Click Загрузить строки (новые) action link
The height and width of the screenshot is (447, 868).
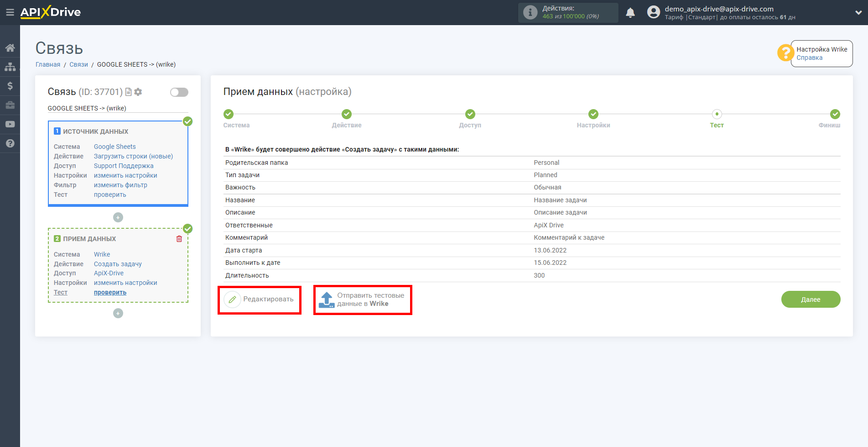pos(134,156)
